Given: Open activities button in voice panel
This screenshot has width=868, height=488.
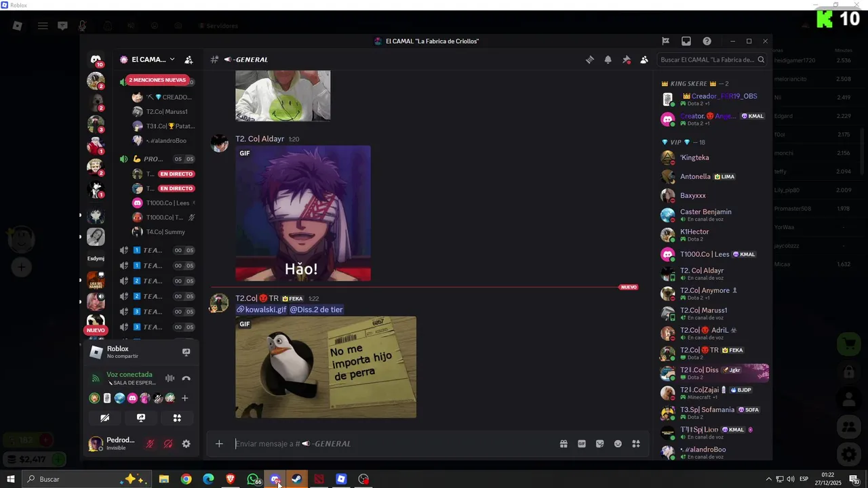Looking at the screenshot, I should (177, 418).
